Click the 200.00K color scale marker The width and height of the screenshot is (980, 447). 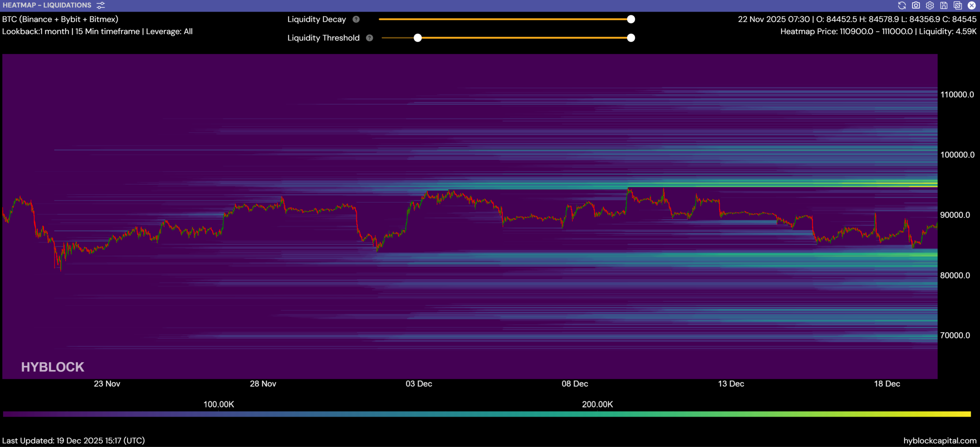point(597,404)
